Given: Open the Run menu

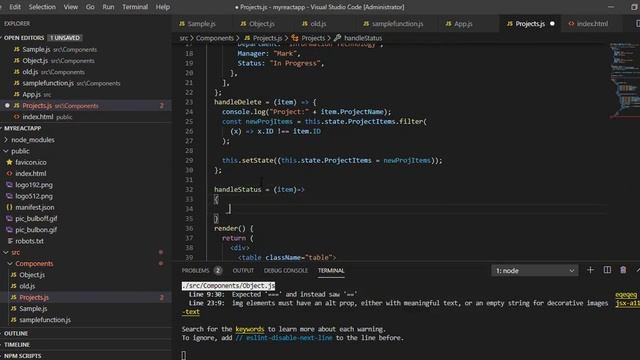Looking at the screenshot, I should (x=108, y=7).
